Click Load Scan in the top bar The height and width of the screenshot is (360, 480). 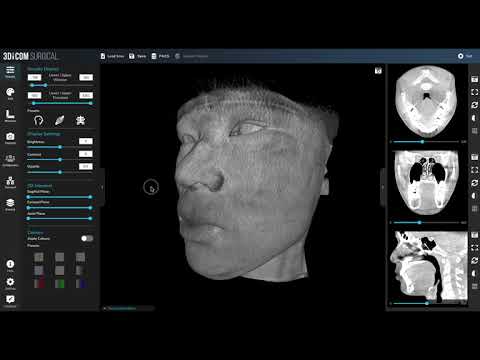coord(112,56)
